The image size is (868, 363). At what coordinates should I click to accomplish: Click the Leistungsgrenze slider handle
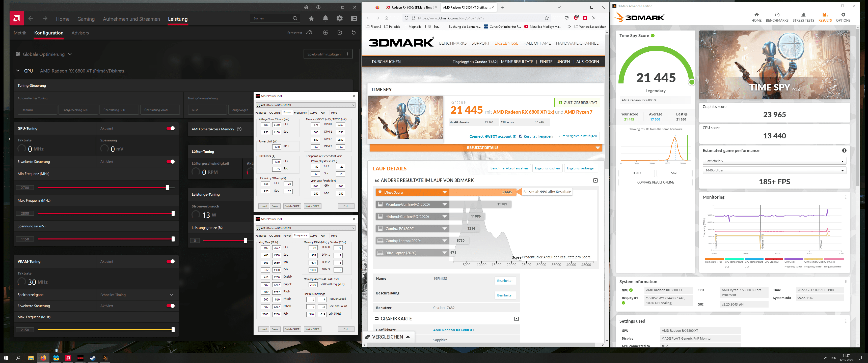(x=245, y=240)
